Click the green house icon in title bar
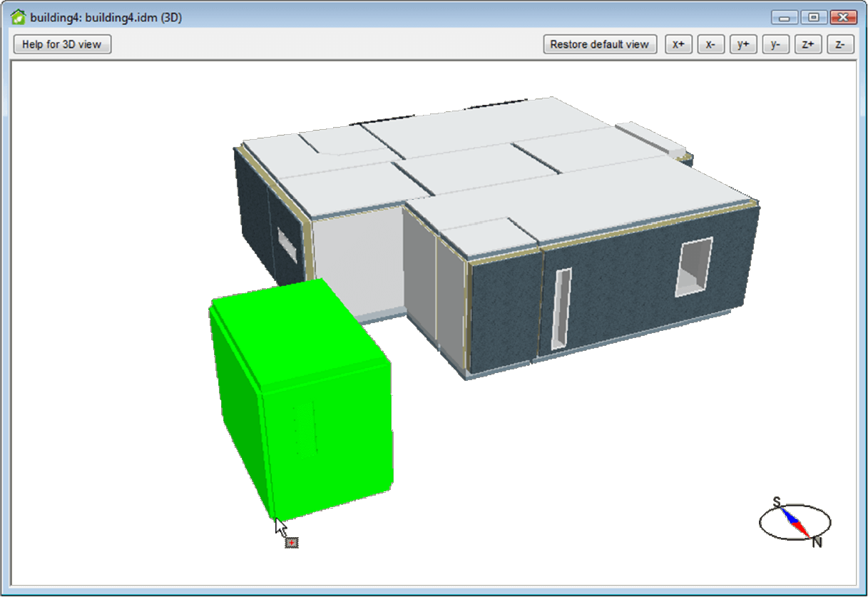Screen dimensions: 868x597 [x=19, y=17]
